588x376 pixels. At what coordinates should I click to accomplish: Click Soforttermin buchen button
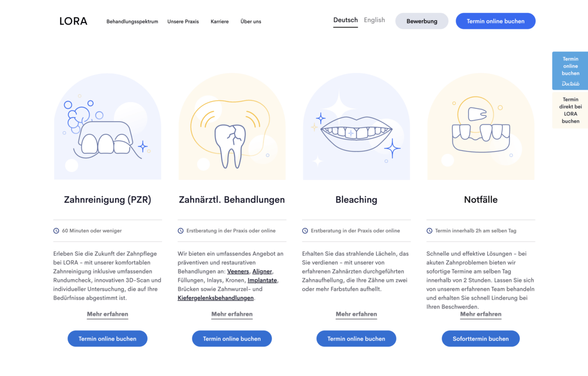(481, 339)
